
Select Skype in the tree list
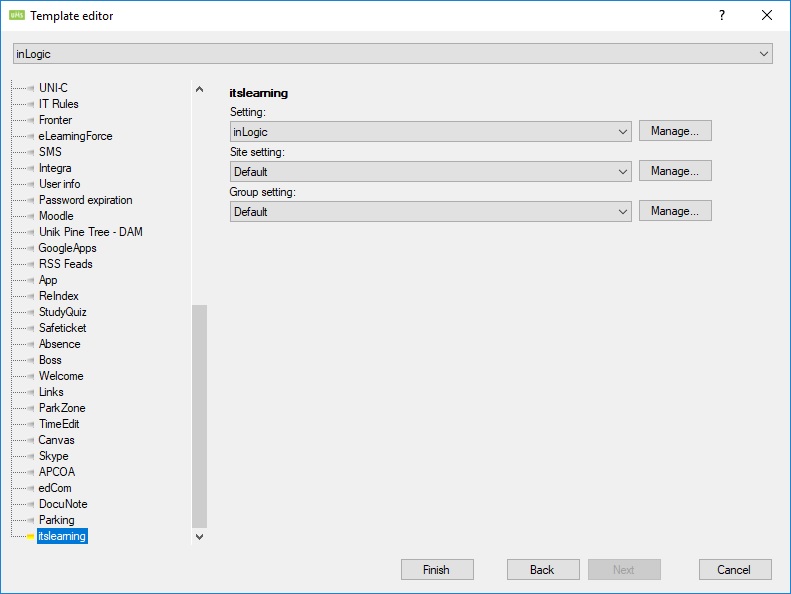54,456
